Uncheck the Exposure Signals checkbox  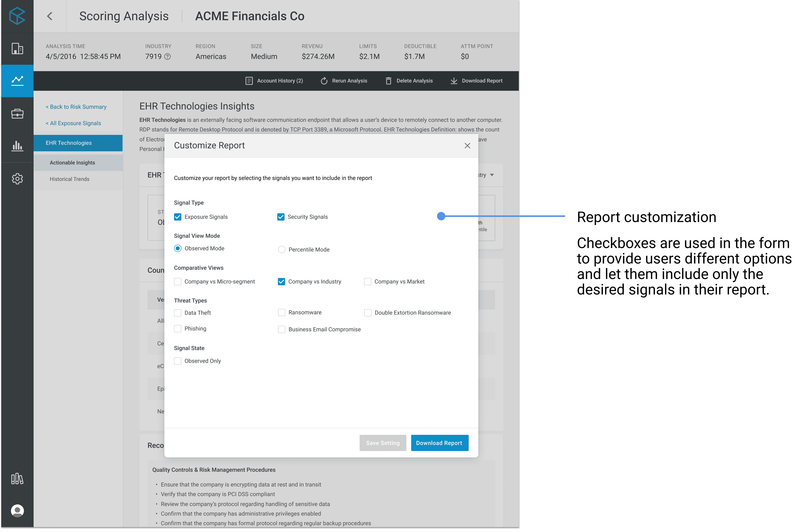(x=178, y=217)
